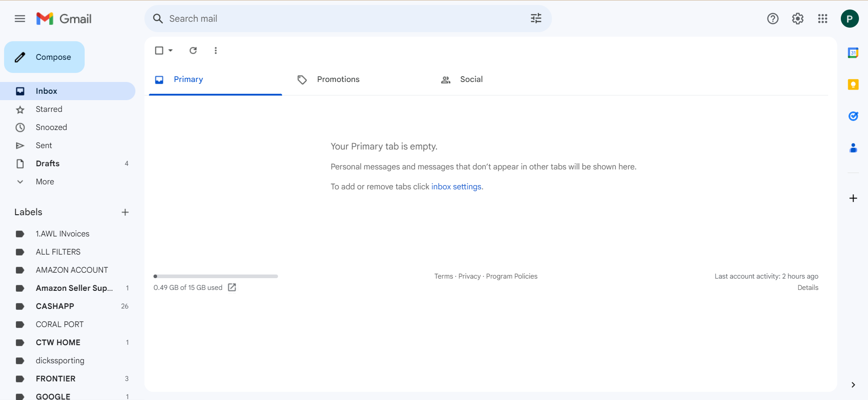The height and width of the screenshot is (400, 868).
Task: Open Google Calendar side panel
Action: (853, 53)
